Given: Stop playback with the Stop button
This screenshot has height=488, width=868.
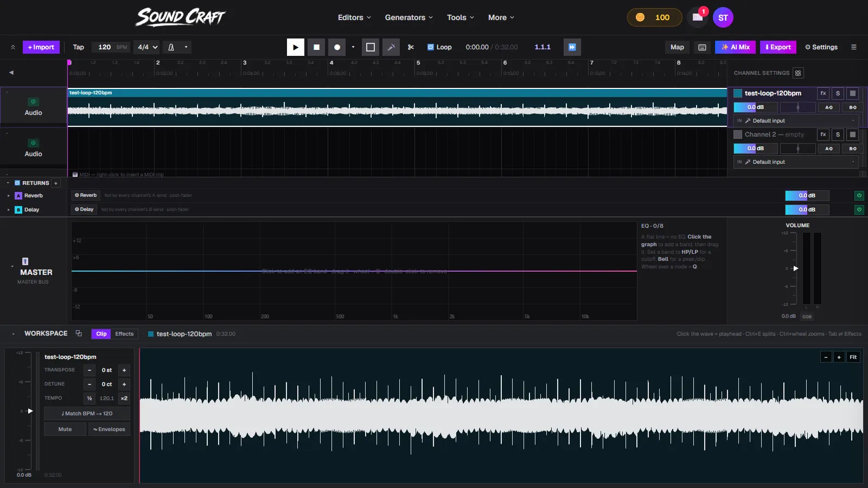Looking at the screenshot, I should coord(316,47).
